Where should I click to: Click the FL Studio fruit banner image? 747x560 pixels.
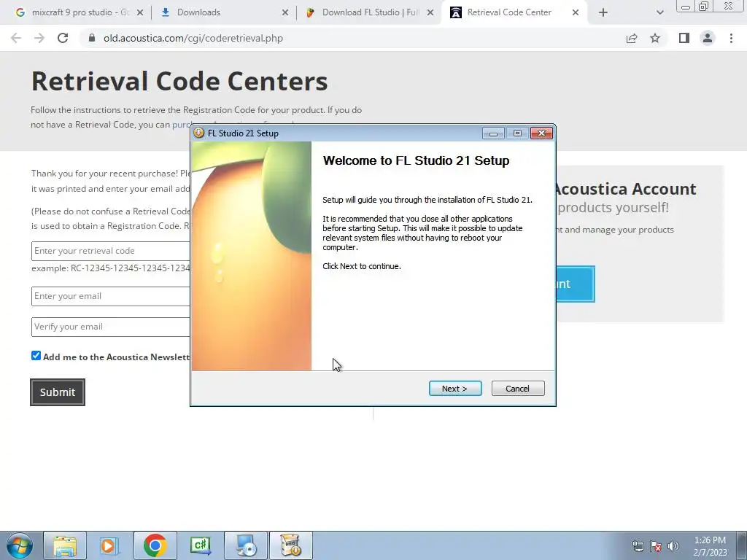pyautogui.click(x=252, y=256)
